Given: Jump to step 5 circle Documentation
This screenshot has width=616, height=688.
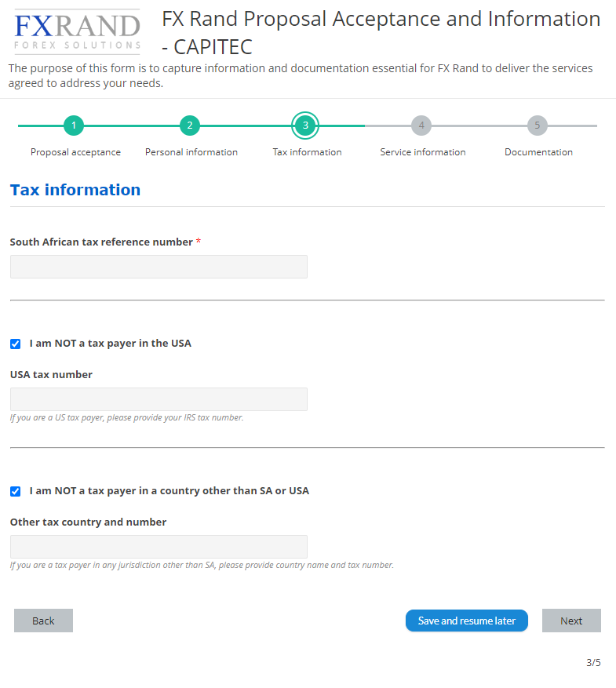Looking at the screenshot, I should point(537,126).
